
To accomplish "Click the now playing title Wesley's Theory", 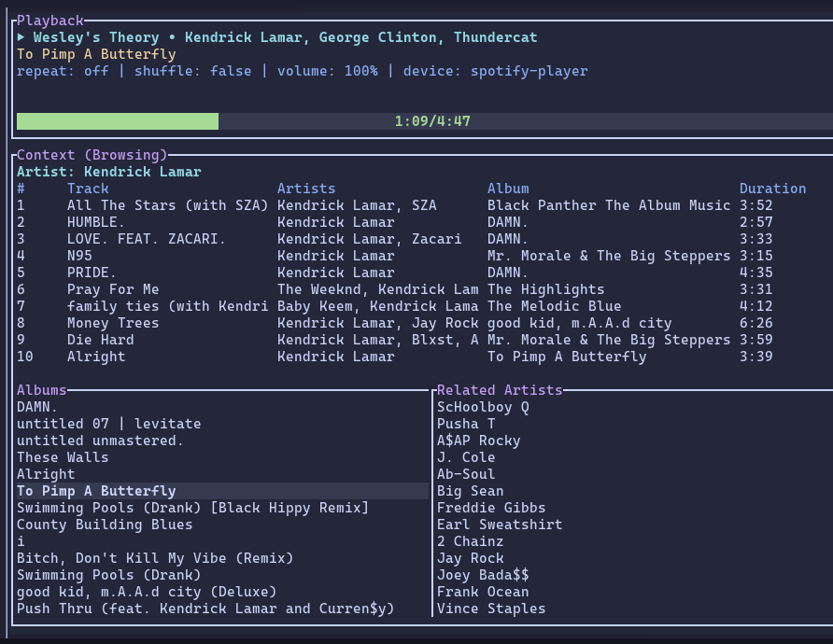I will [96, 37].
